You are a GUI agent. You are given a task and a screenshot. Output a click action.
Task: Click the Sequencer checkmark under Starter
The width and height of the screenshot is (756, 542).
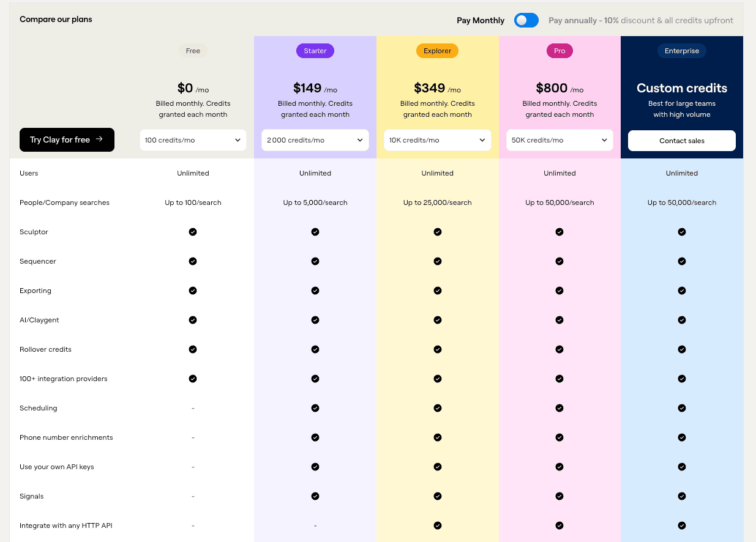pyautogui.click(x=315, y=261)
